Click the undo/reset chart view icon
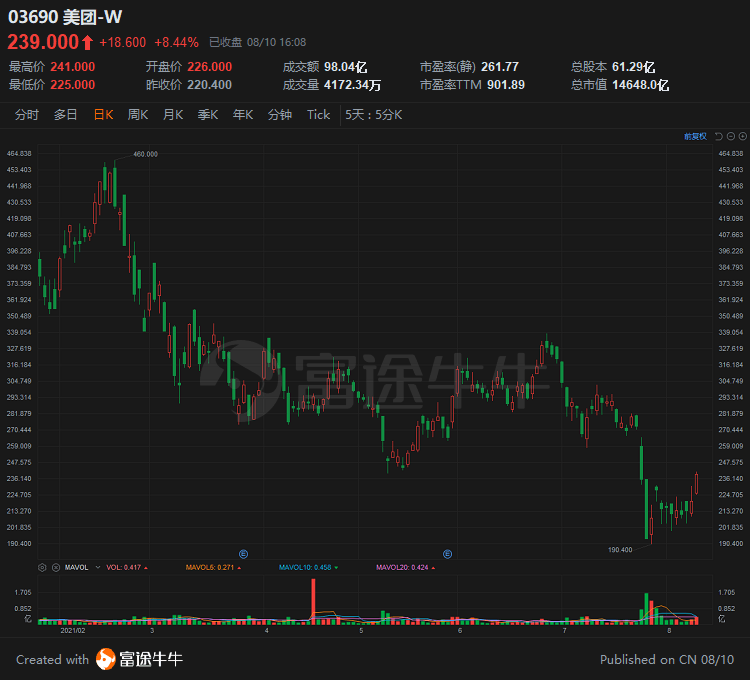 pos(718,136)
